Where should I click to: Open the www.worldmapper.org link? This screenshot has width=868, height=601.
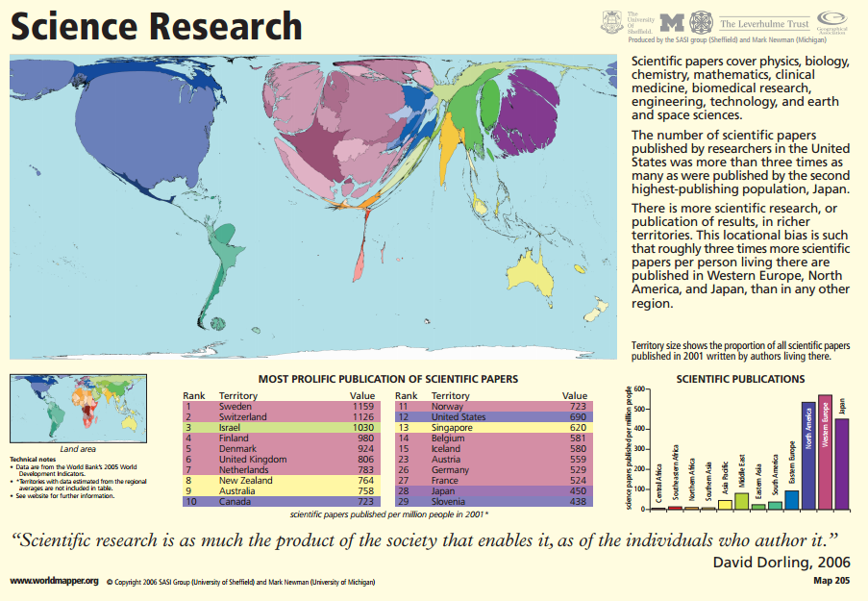[x=54, y=581]
